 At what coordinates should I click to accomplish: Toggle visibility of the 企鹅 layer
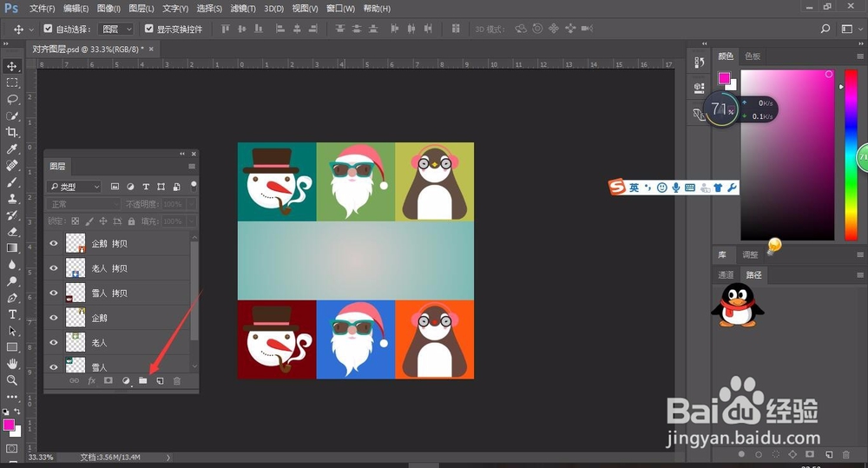(54, 317)
